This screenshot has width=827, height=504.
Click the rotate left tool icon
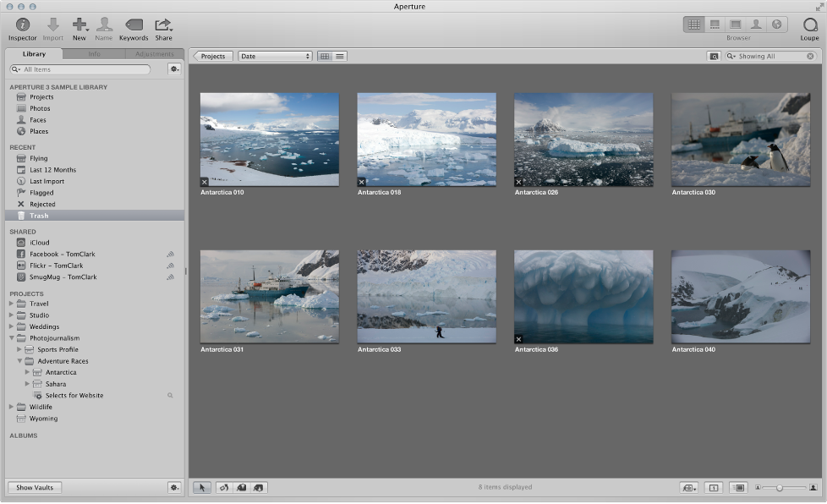pyautogui.click(x=224, y=488)
